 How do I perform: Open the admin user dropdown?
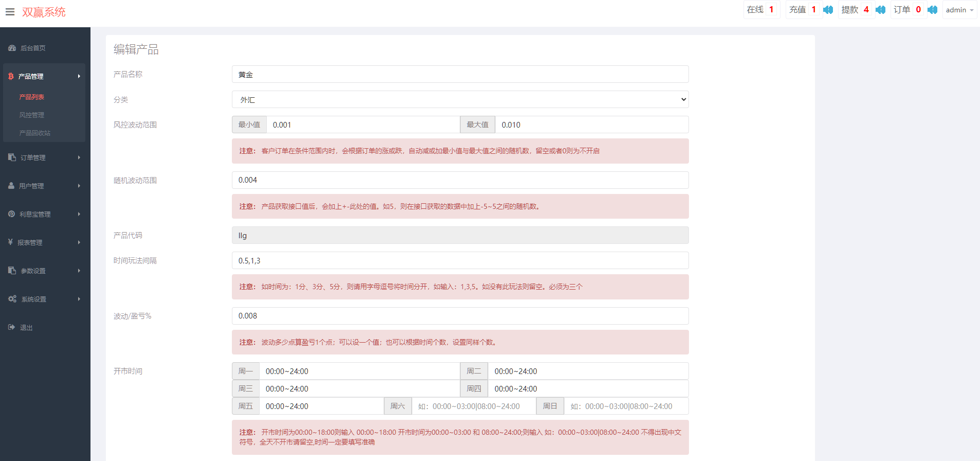[x=959, y=10]
